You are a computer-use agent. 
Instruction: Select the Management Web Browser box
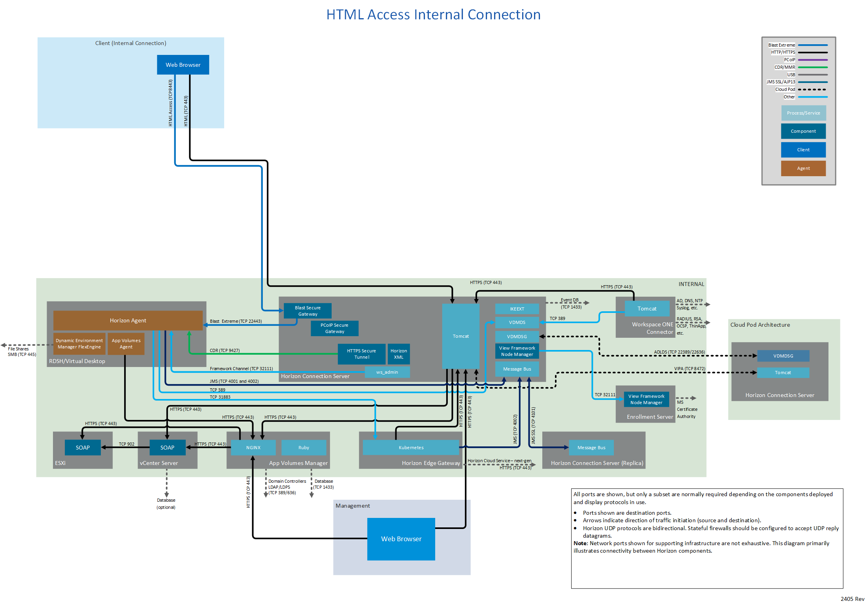pos(401,539)
